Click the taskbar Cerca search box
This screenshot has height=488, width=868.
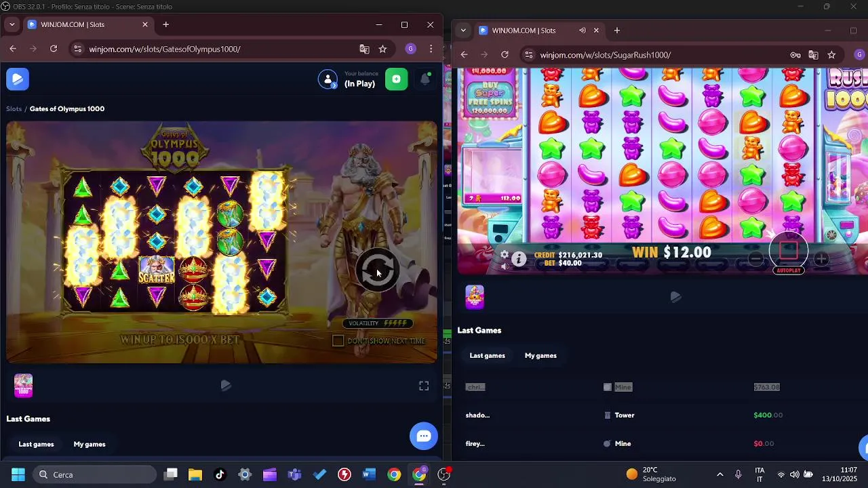[94, 474]
